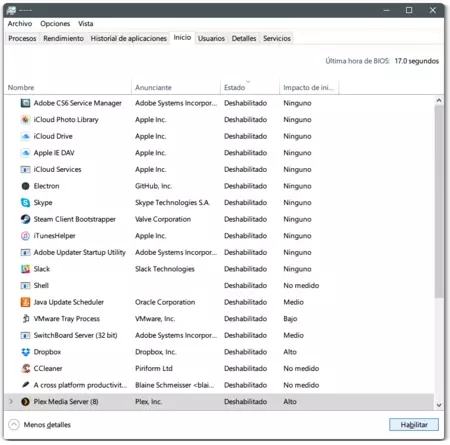
Task: Click the Habilitar button
Action: 414,425
